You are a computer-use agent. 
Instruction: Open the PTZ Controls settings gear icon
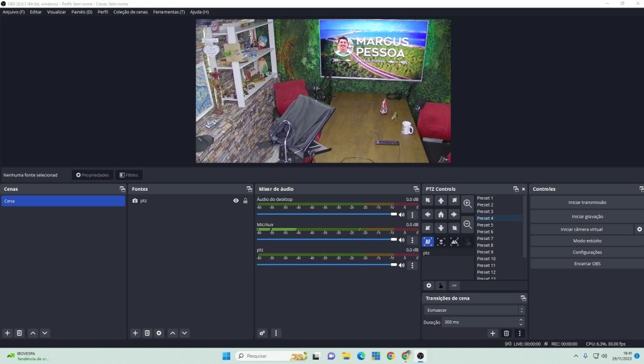(429, 285)
